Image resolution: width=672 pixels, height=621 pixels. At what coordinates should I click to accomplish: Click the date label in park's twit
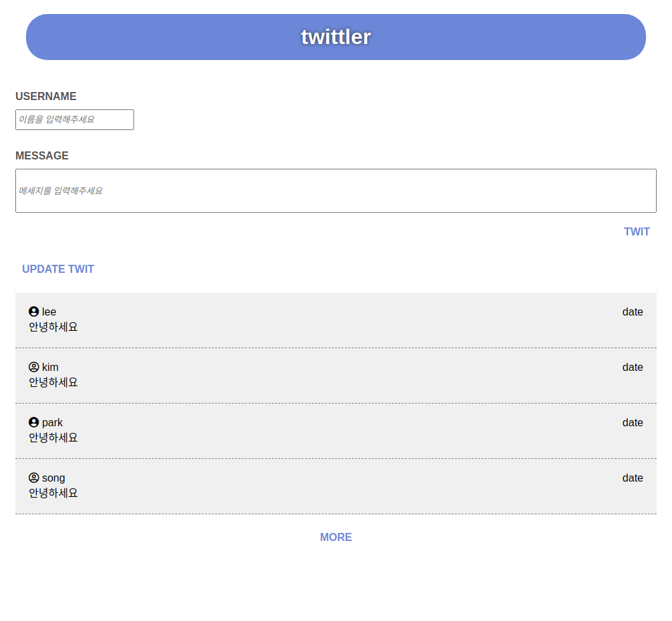[x=633, y=422]
